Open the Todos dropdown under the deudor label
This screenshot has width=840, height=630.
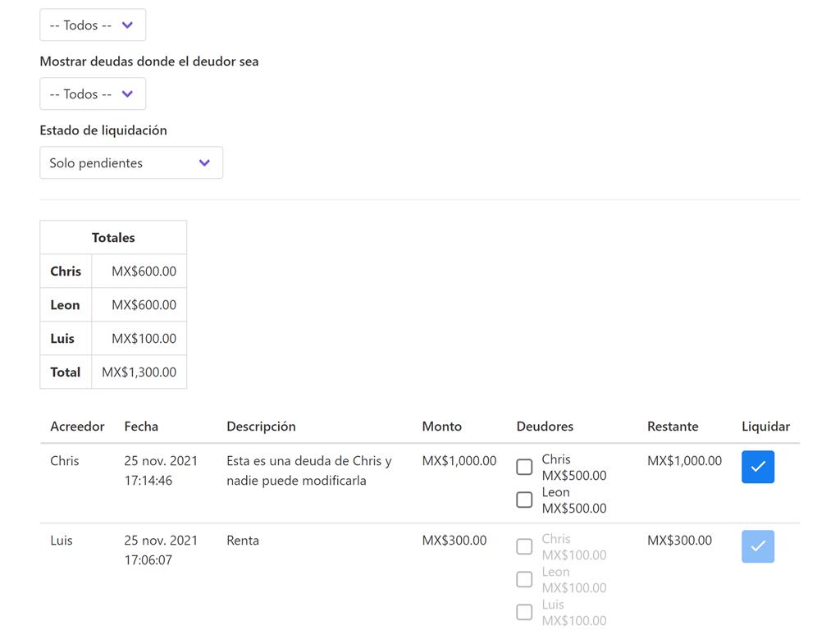coord(93,94)
